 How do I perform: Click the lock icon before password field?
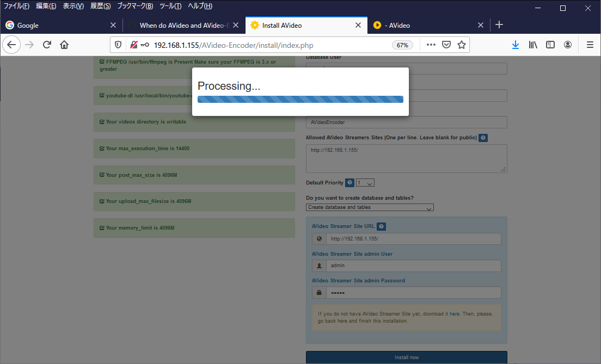click(319, 292)
